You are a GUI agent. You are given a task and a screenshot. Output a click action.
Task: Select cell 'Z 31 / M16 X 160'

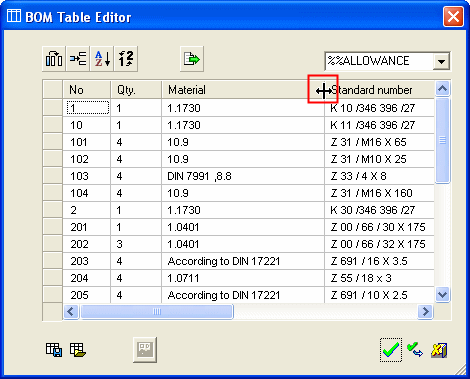click(x=379, y=193)
